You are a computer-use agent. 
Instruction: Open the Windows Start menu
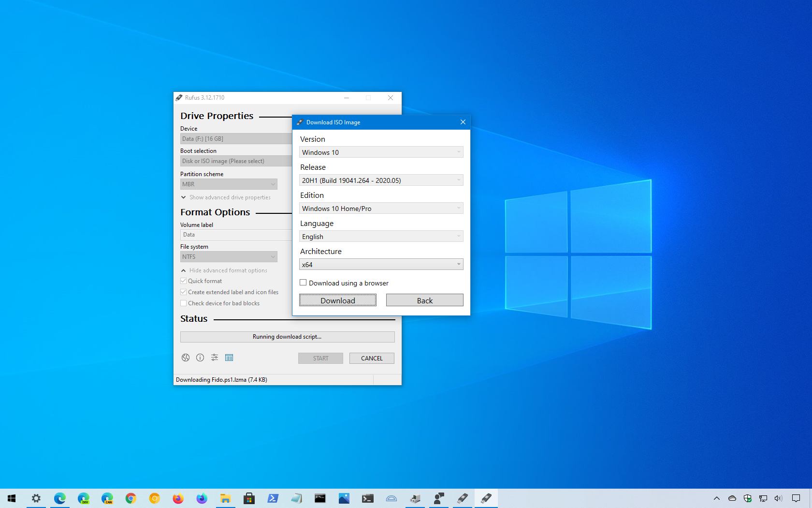12,498
